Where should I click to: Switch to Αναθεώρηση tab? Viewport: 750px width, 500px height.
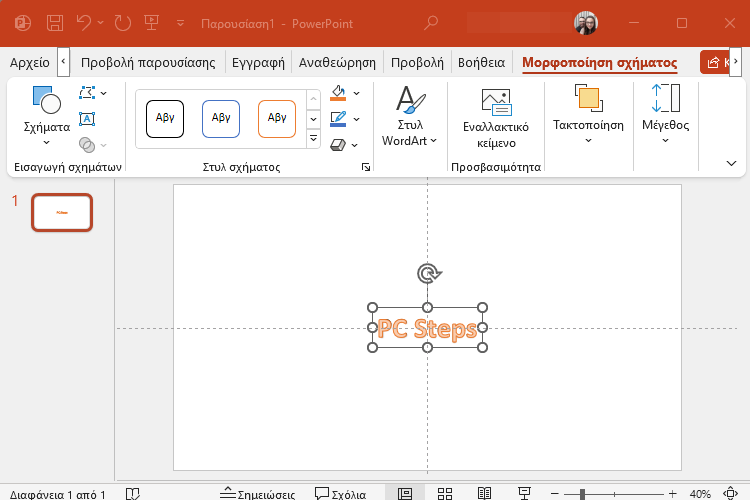pos(337,63)
